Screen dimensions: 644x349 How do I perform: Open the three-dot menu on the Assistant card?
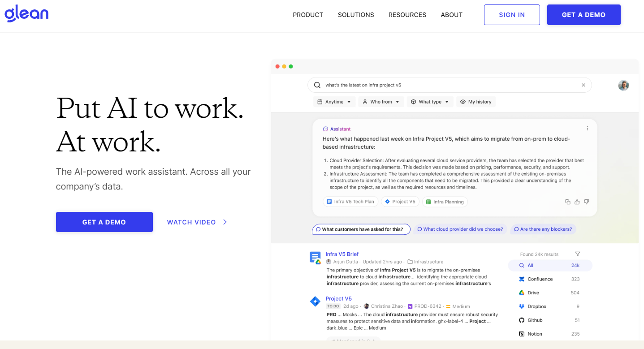click(x=588, y=129)
